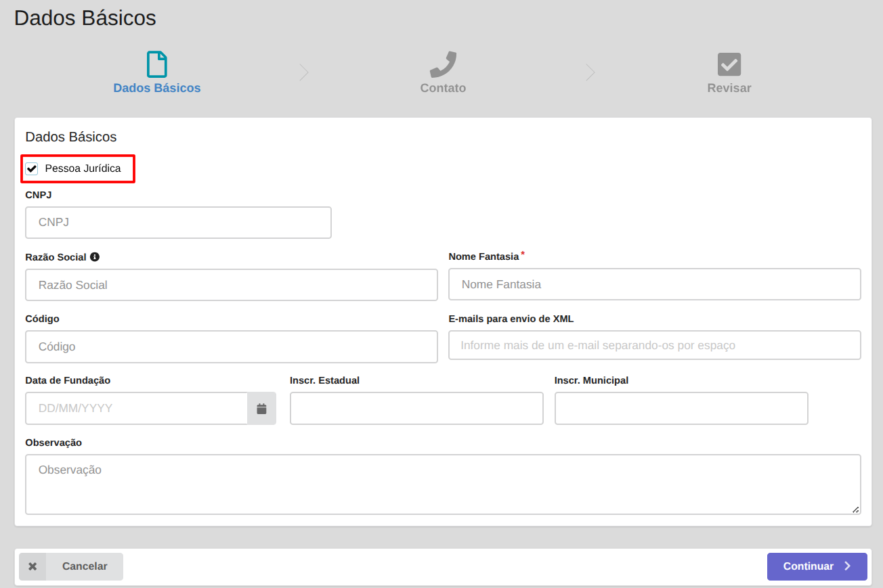
Task: Go to the Contato step label
Action: [443, 88]
